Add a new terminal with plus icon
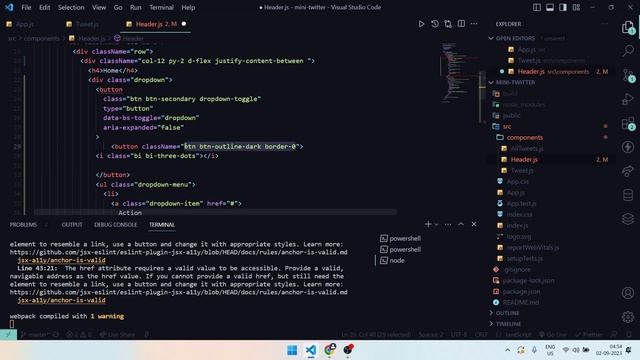The width and height of the screenshot is (640, 360). coord(428,224)
